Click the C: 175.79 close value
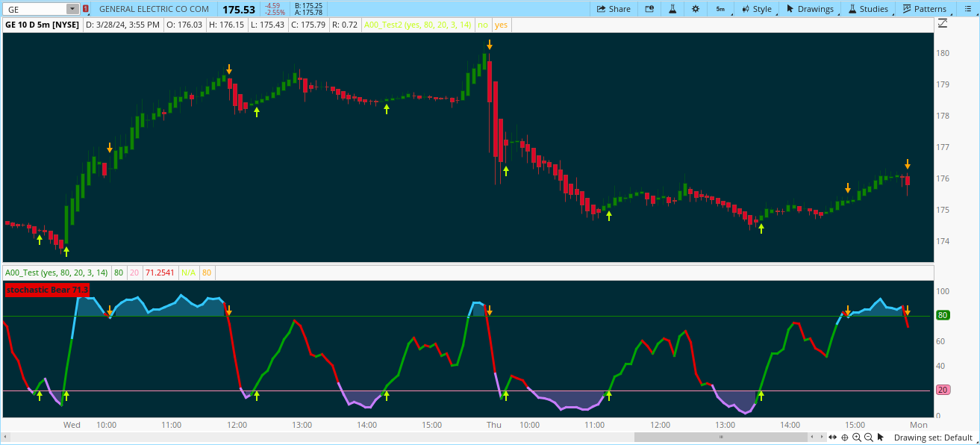 (x=308, y=25)
